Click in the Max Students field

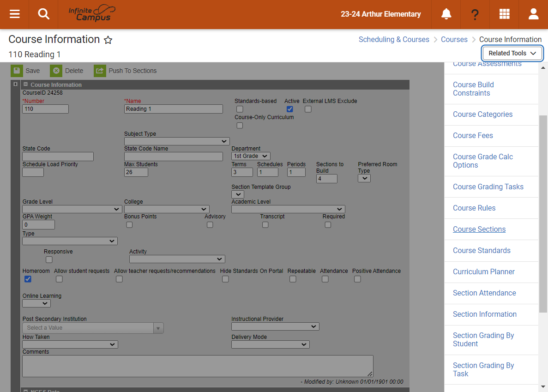136,172
